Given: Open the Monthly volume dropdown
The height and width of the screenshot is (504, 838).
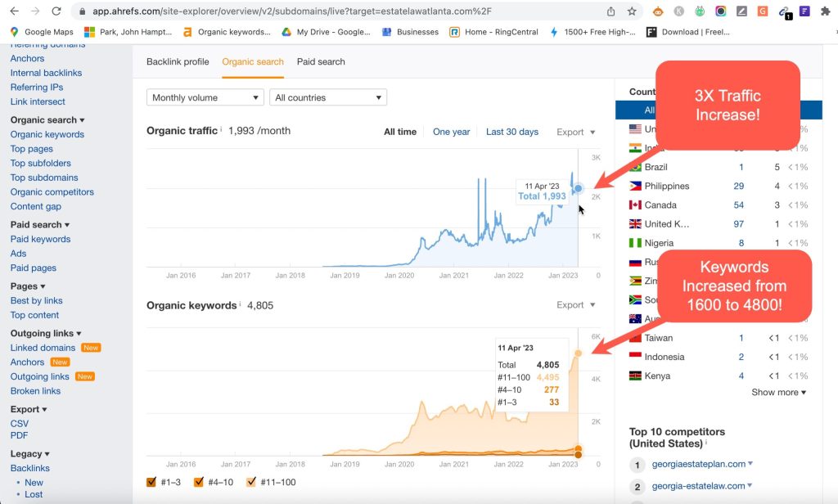Looking at the screenshot, I should click(x=205, y=97).
